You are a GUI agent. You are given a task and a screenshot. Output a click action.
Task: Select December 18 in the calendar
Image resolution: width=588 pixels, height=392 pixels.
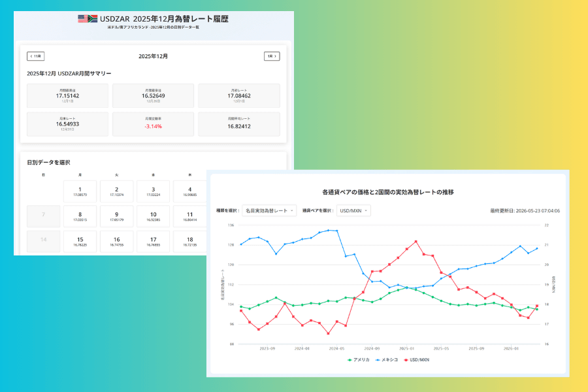pyautogui.click(x=189, y=242)
